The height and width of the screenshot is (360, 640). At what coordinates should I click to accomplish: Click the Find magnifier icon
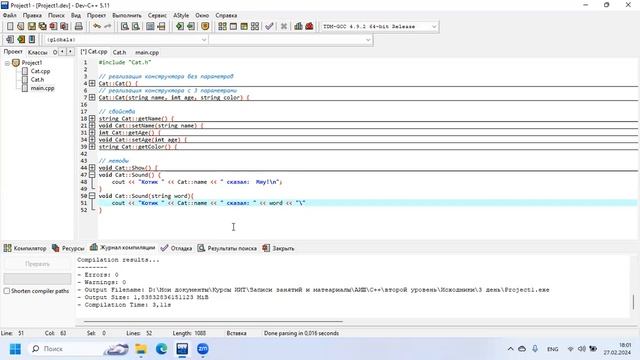click(x=125, y=27)
